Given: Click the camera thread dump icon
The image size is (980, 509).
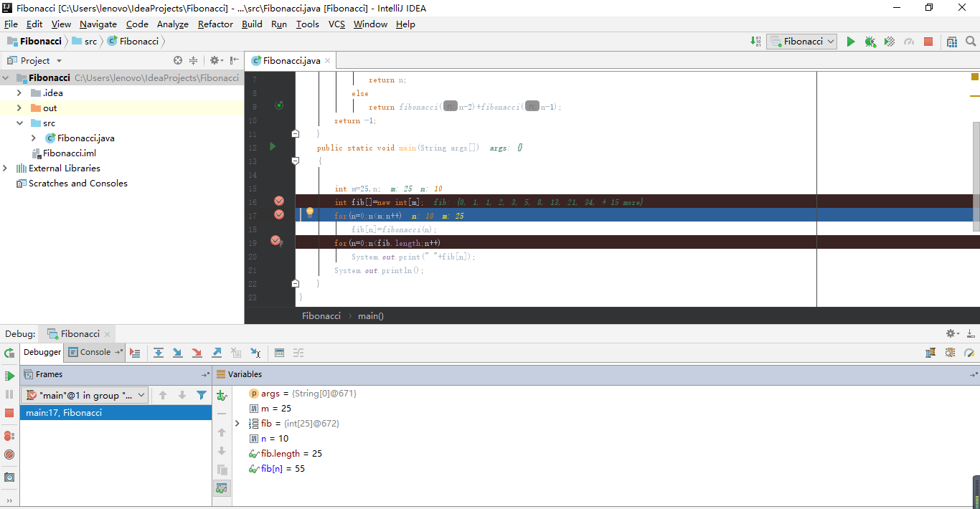Looking at the screenshot, I should pyautogui.click(x=9, y=477).
